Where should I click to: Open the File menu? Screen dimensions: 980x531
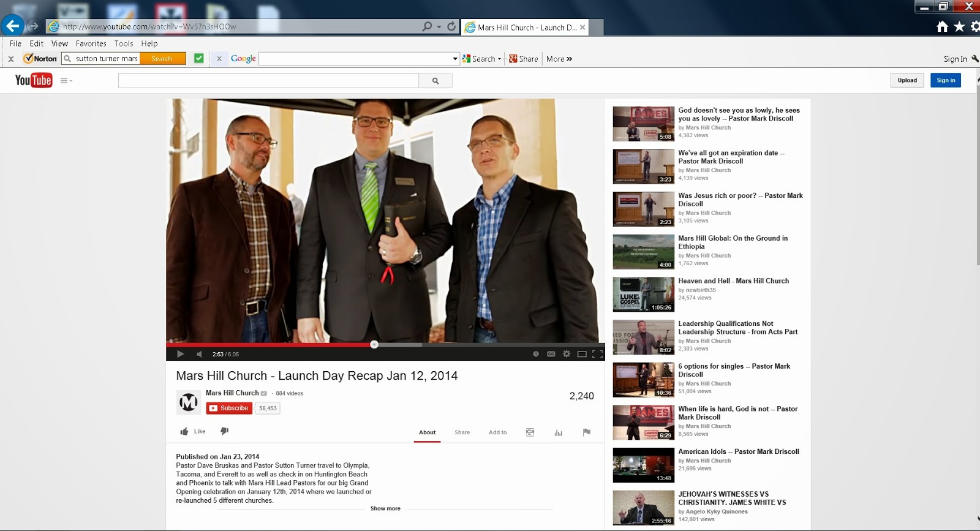click(15, 43)
